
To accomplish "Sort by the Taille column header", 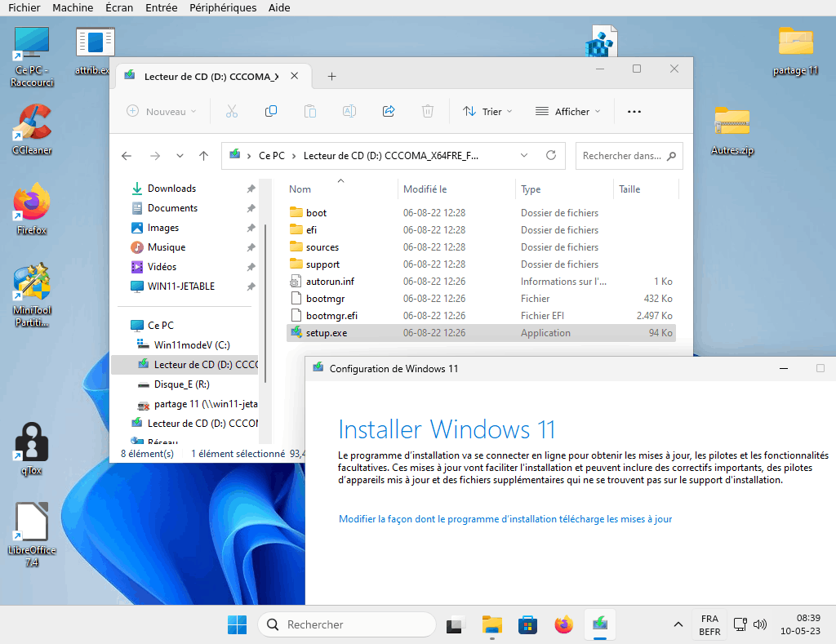I will pyautogui.click(x=647, y=189).
